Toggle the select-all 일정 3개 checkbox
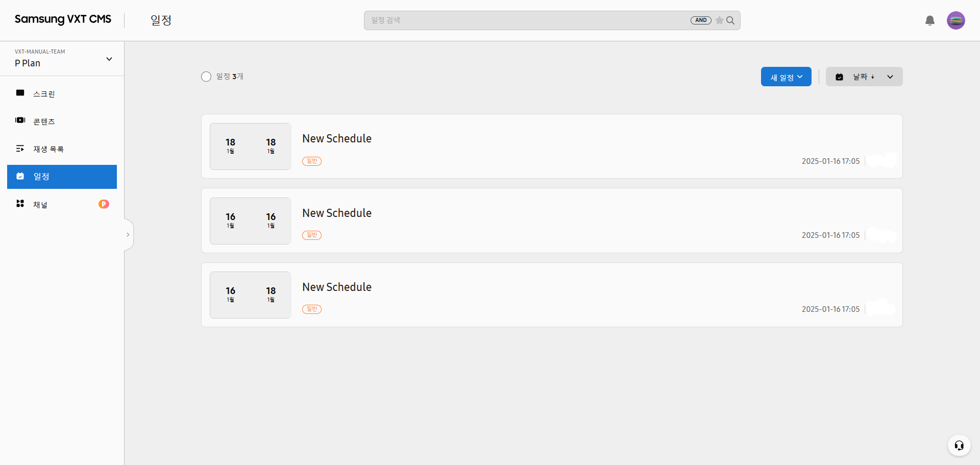Viewport: 980px width, 465px height. [x=206, y=77]
